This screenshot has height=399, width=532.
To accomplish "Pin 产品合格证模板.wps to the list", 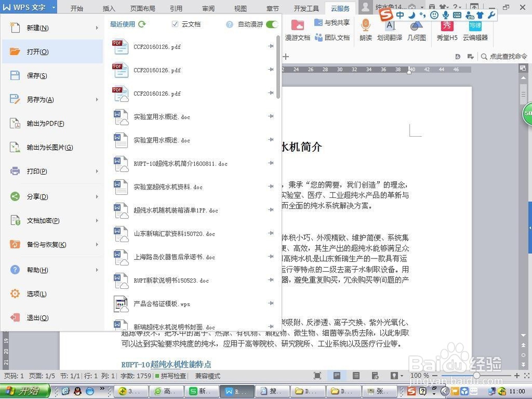I will (x=271, y=303).
